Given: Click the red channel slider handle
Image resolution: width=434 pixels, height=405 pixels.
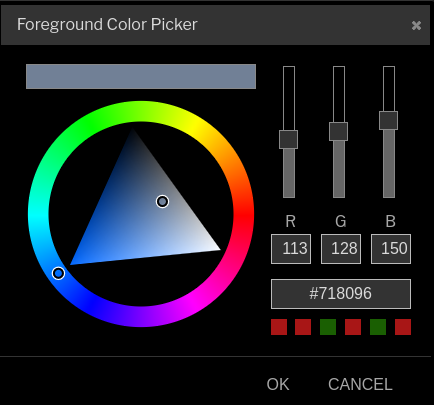Looking at the screenshot, I should (x=288, y=139).
